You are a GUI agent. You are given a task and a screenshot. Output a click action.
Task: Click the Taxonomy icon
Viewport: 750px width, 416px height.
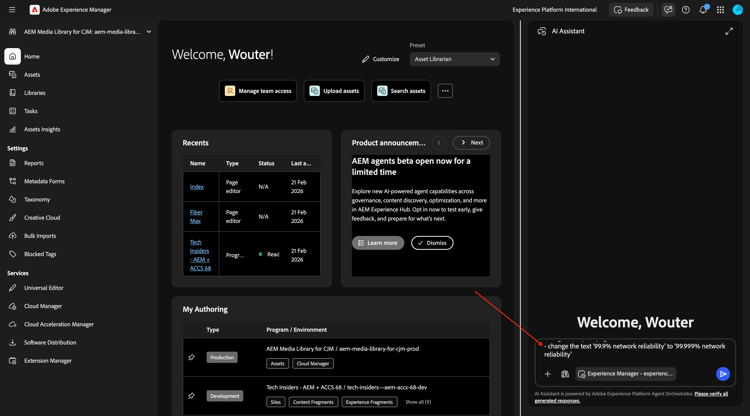pos(12,199)
